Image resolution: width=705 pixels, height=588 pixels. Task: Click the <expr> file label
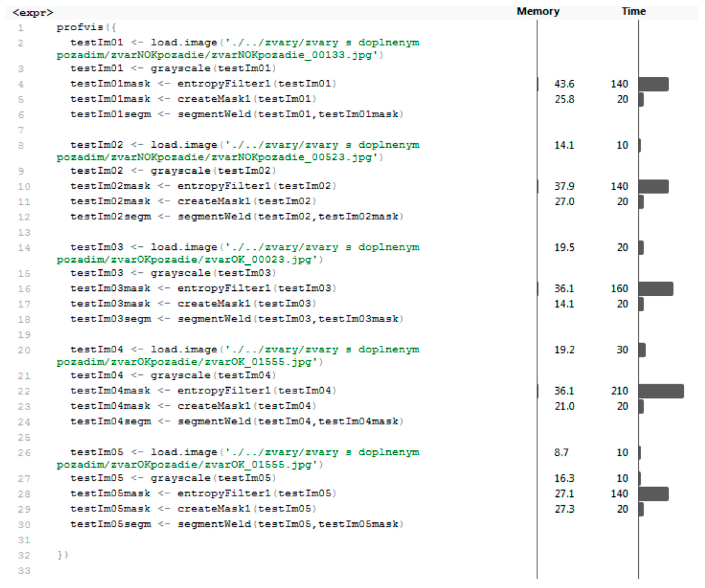pos(33,13)
